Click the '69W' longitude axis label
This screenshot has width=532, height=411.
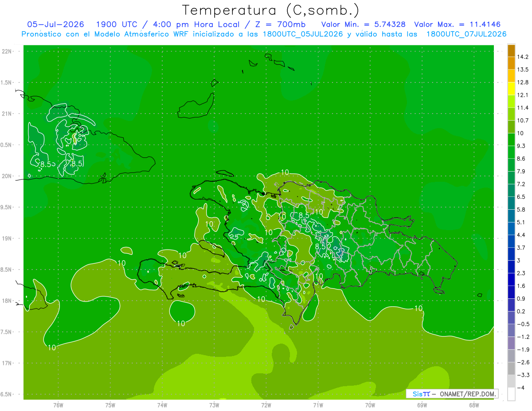click(x=422, y=405)
